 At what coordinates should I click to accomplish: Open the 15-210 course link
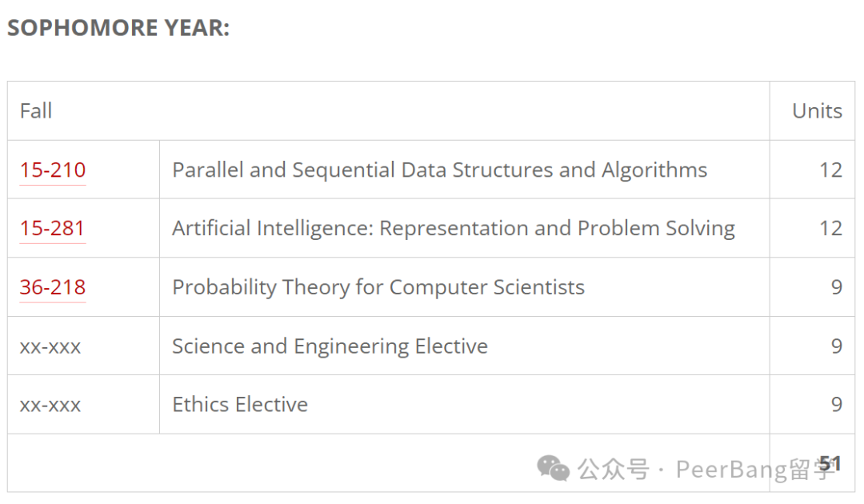[52, 170]
